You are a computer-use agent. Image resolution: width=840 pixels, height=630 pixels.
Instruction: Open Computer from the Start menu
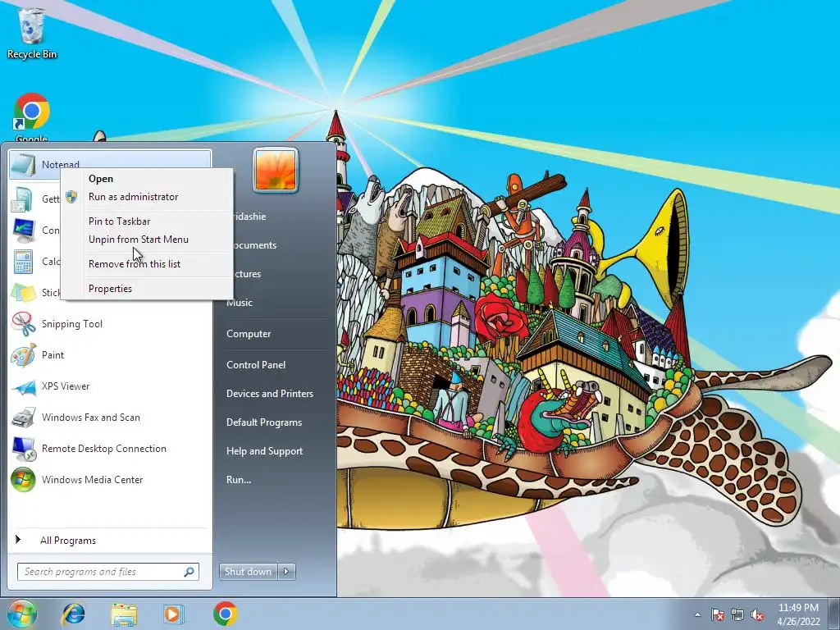pos(249,334)
